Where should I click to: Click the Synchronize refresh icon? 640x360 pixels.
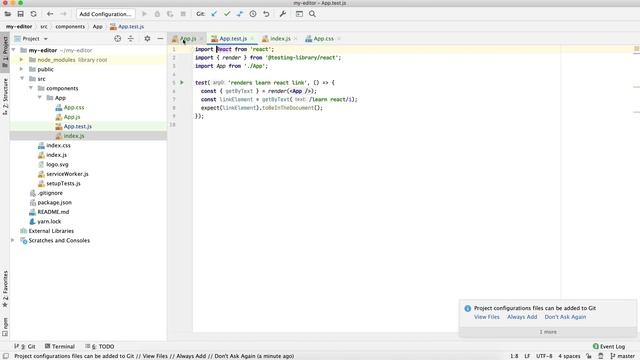pos(33,14)
